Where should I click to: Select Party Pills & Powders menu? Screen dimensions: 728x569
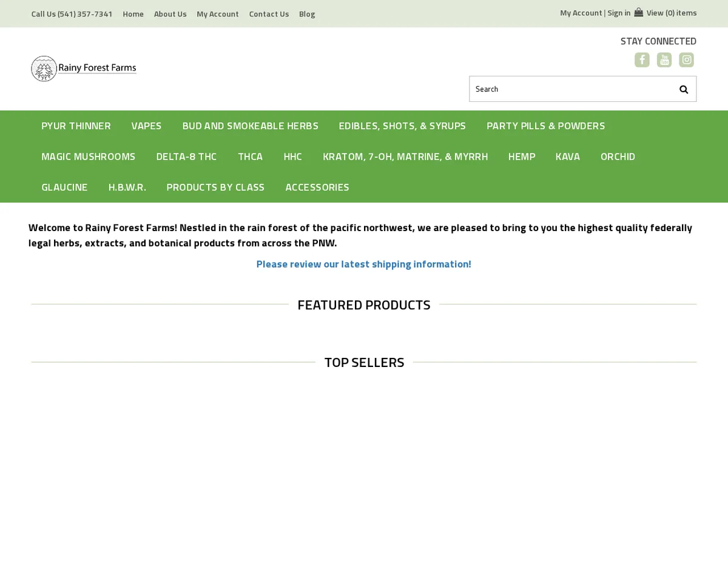tap(546, 126)
